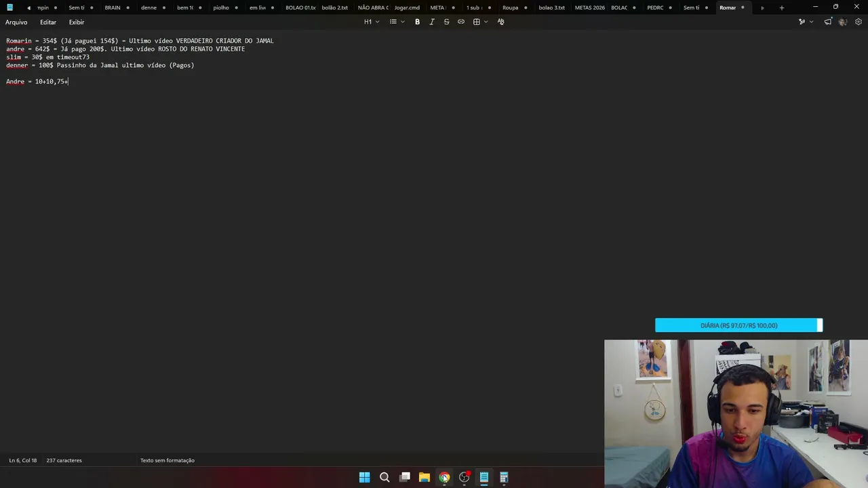Viewport: 868px width, 488px height.
Task: Place cursor in Andre = 10+10,75+ line
Action: 37,81
